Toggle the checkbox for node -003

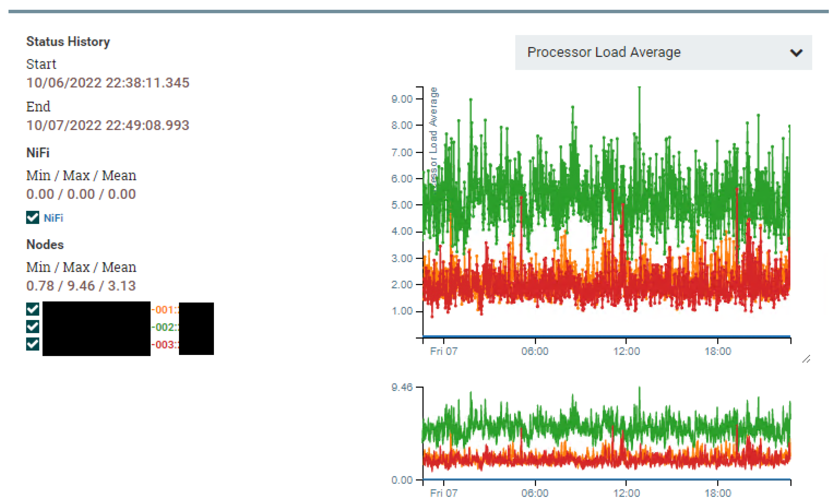(x=33, y=344)
